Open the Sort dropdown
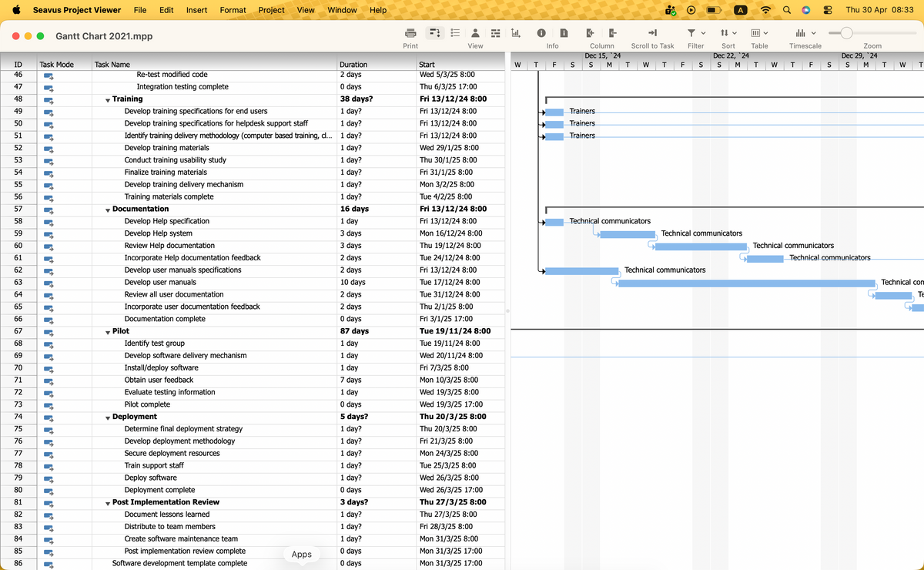 [x=728, y=33]
